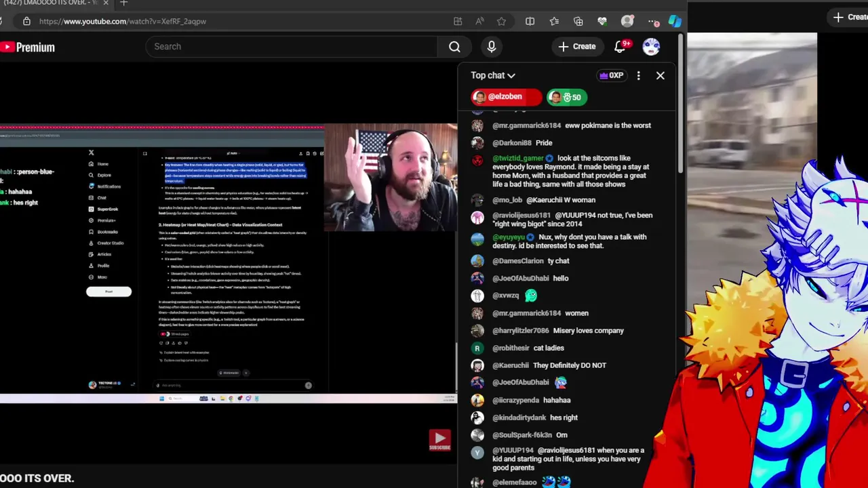Click username @Darkoni88 in chat
868x488 pixels.
(511, 143)
